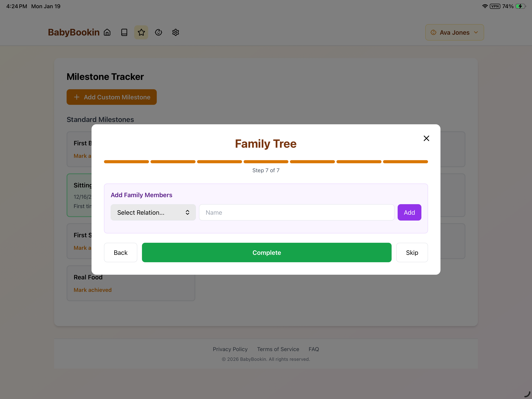Skip the Family Tree step
532x399 pixels.
[412, 252]
